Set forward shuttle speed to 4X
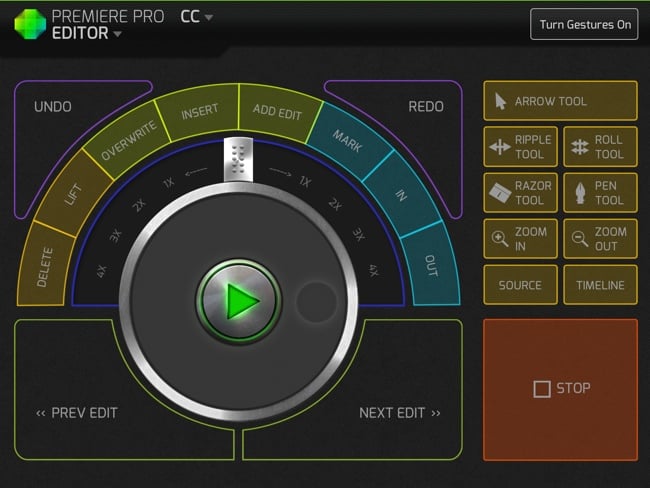650x488 pixels. (374, 270)
